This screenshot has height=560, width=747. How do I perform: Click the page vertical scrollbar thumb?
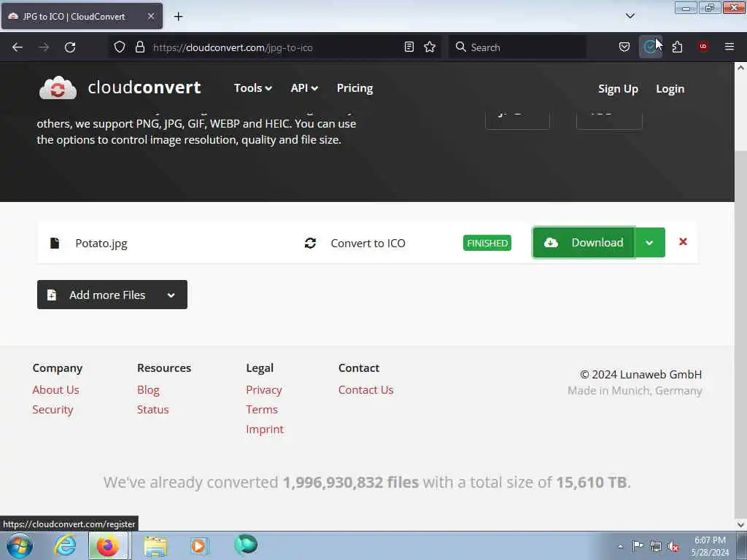740,333
